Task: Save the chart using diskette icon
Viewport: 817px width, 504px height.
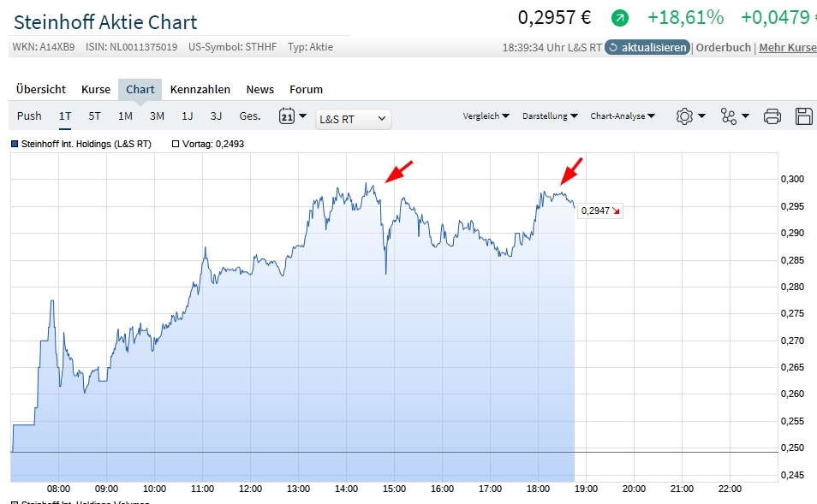Action: [x=803, y=116]
